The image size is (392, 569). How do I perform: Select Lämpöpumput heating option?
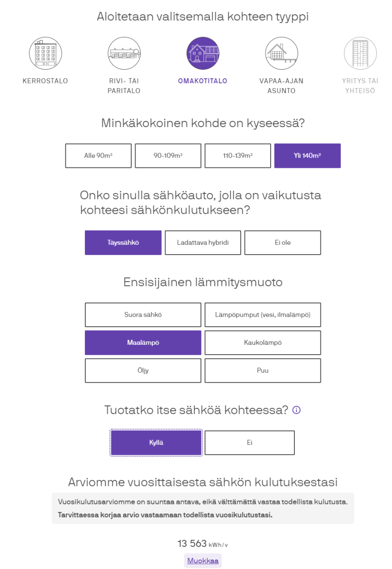[263, 314]
